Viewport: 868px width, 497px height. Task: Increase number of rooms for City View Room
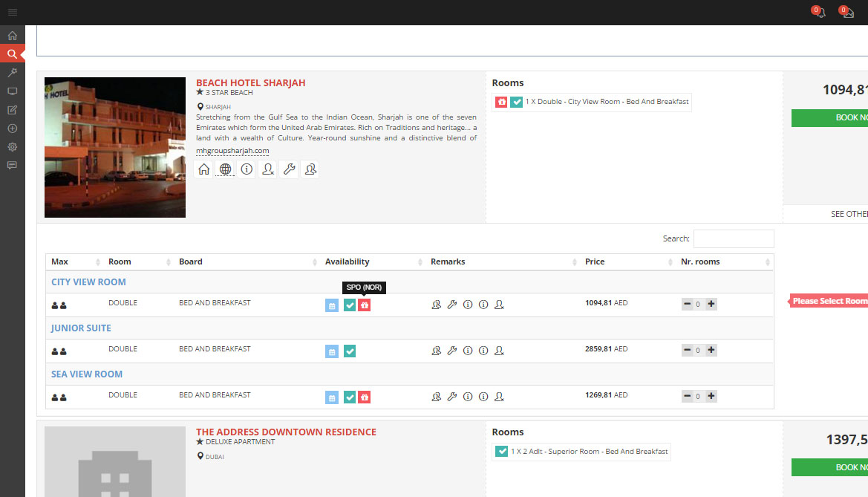click(711, 305)
